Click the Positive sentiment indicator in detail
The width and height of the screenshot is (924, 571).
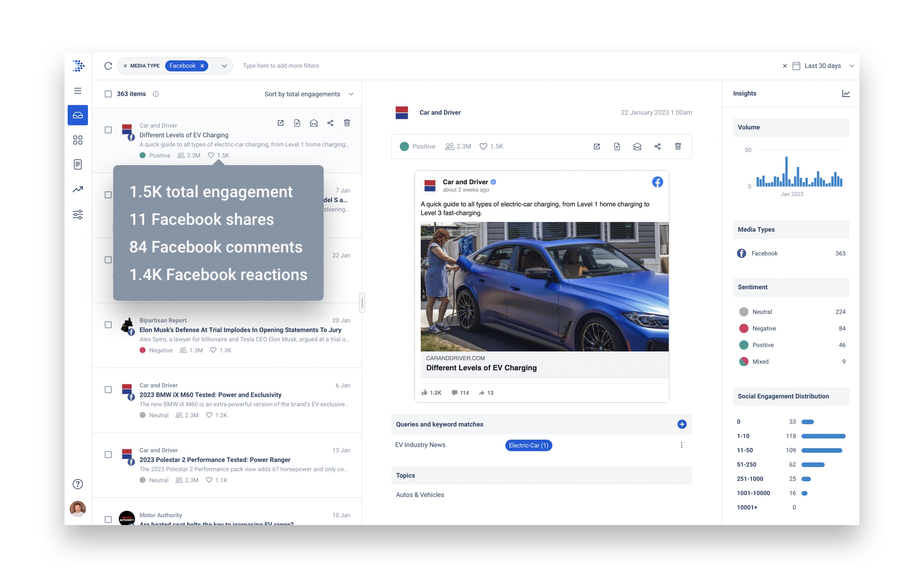pyautogui.click(x=417, y=147)
